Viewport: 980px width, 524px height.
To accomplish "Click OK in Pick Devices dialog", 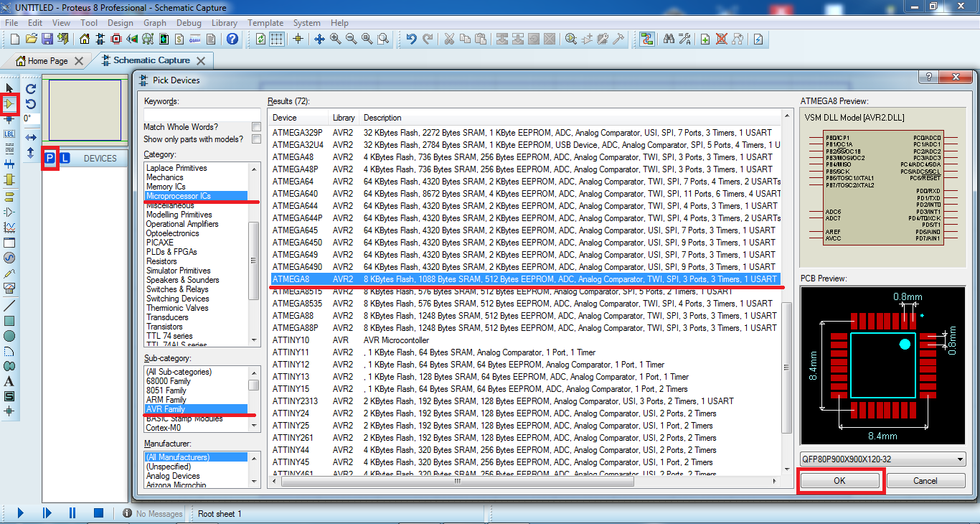I will 840,481.
